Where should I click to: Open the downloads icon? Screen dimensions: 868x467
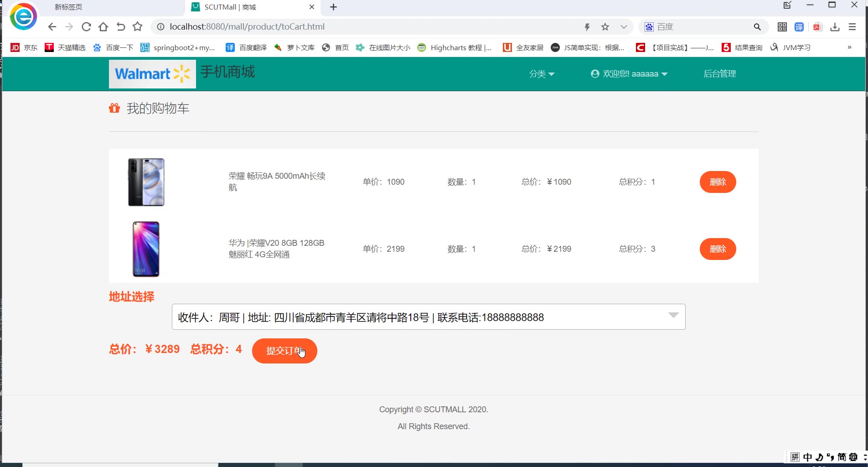[x=835, y=27]
